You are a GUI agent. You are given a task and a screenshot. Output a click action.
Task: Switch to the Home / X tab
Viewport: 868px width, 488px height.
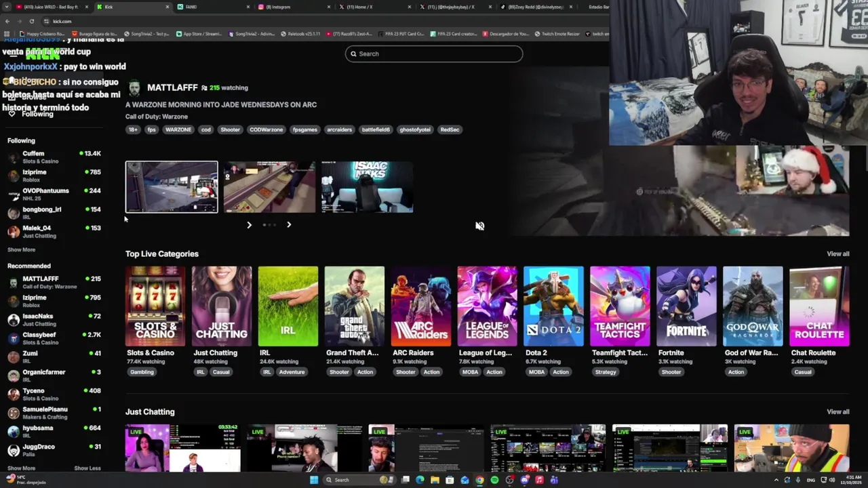coord(374,7)
